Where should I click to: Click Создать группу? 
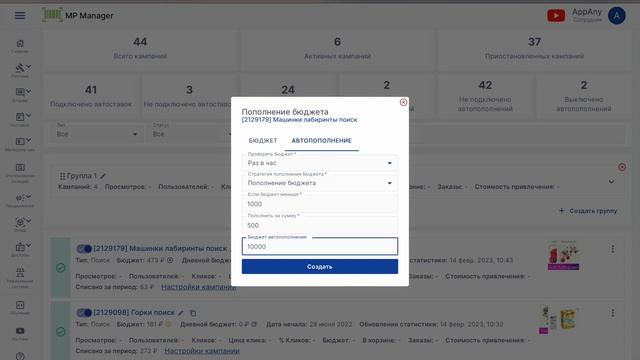point(588,211)
